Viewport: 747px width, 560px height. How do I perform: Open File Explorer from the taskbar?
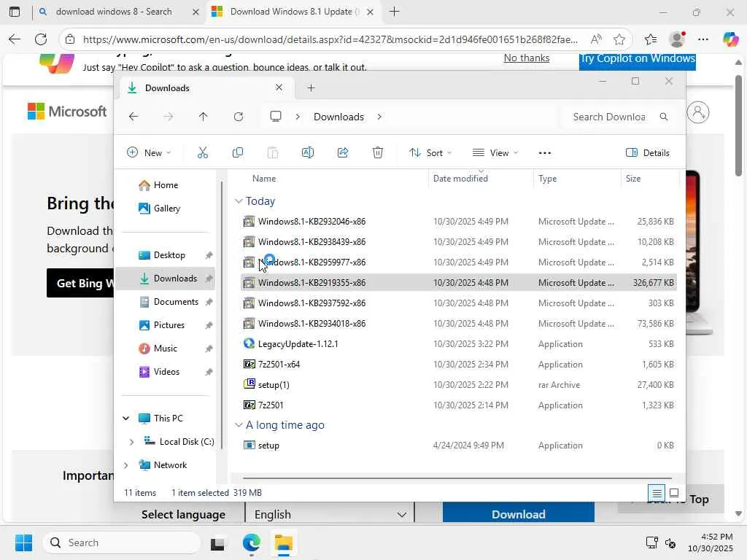coord(284,542)
